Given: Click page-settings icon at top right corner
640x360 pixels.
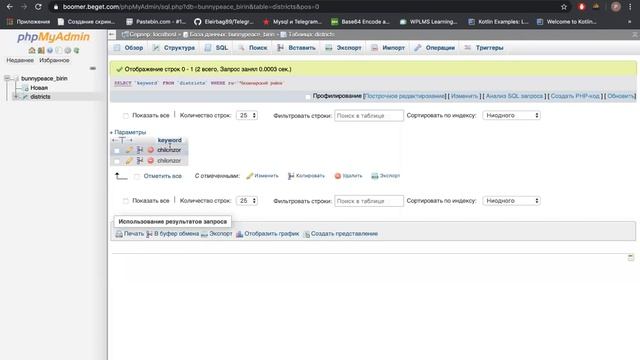Looking at the screenshot, I should click(635, 35).
